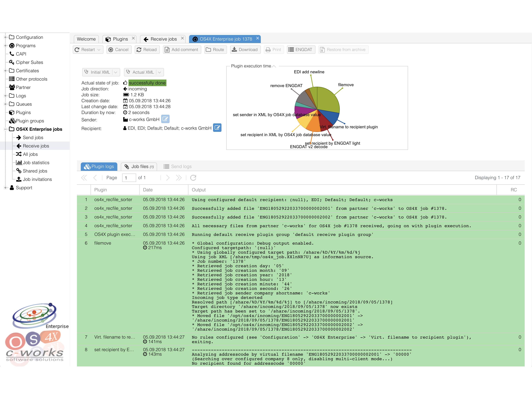532x399 pixels.
Task: Go to next page of logs
Action: [x=168, y=178]
